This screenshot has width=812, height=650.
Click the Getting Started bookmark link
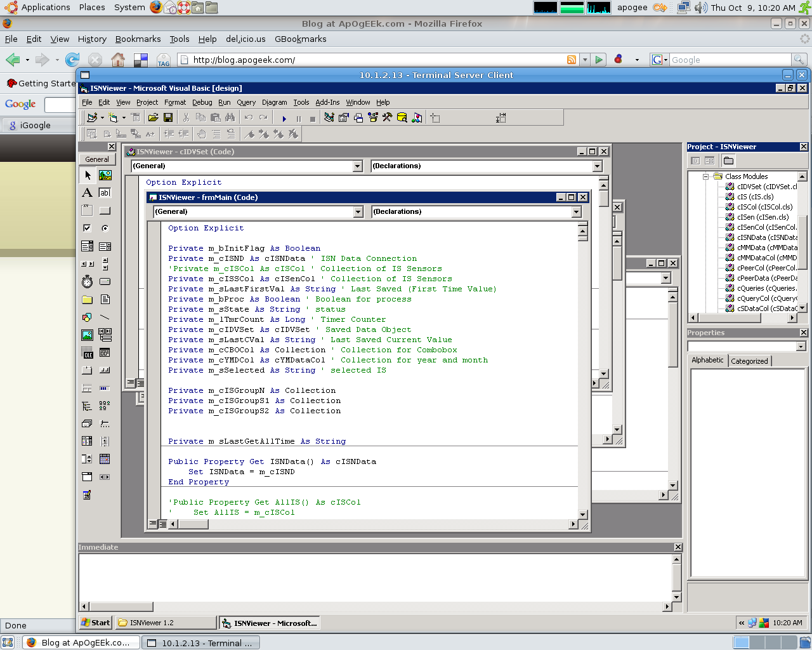pyautogui.click(x=41, y=83)
